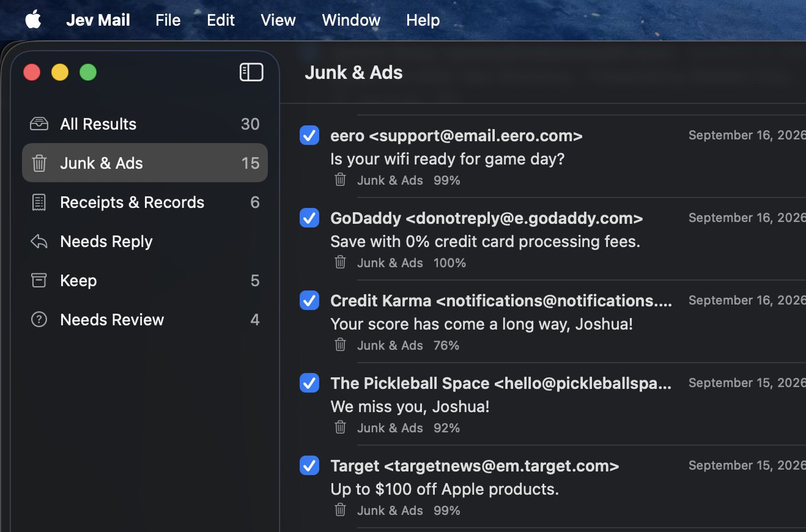Click the trash icon under GoDaddy email
This screenshot has width=806, height=532.
tap(341, 262)
